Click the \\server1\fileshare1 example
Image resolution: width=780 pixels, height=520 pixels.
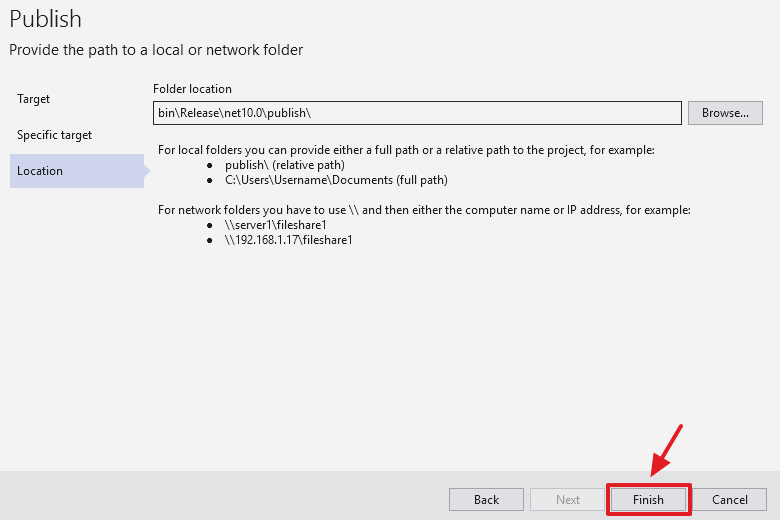(275, 225)
